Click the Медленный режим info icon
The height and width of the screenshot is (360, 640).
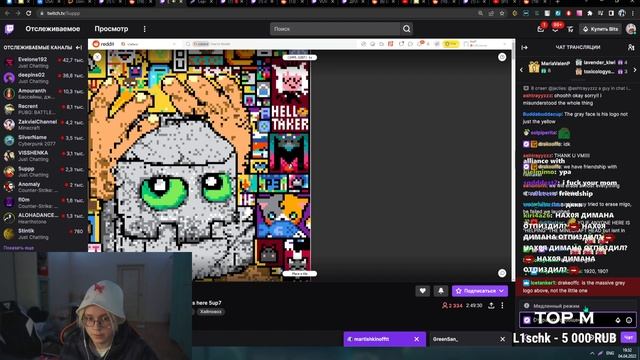(527, 305)
